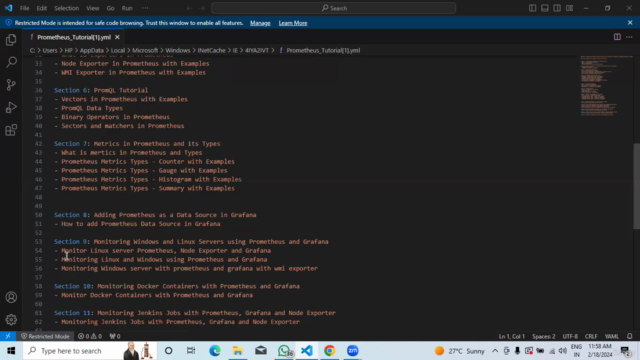Open editor More Actions ellipsis
640x360 pixels.
point(629,37)
